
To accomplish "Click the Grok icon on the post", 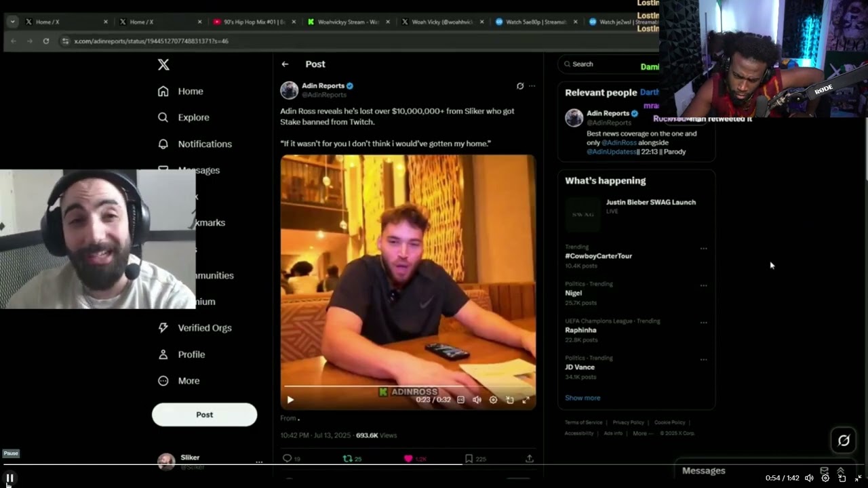I will (x=520, y=86).
